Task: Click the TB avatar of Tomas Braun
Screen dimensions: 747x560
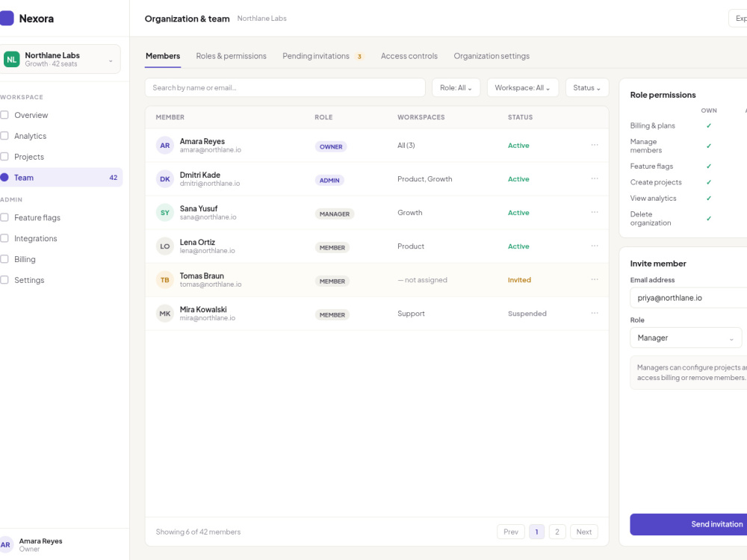Action: pyautogui.click(x=165, y=280)
